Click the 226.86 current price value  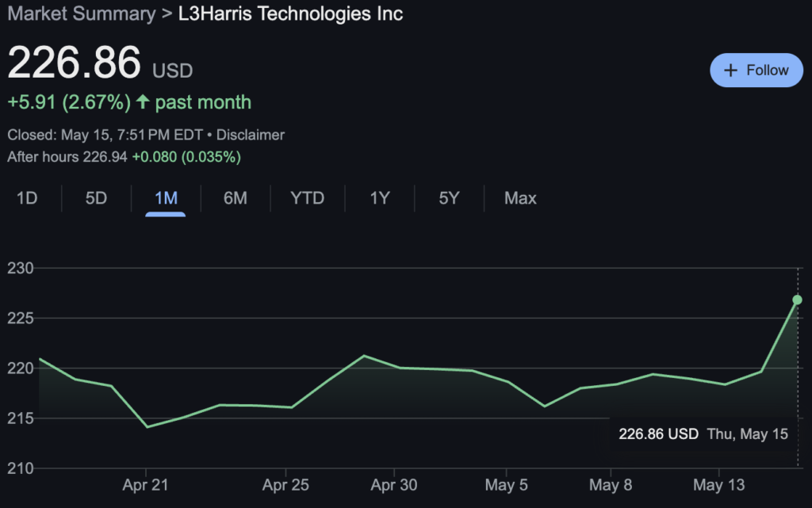[74, 63]
